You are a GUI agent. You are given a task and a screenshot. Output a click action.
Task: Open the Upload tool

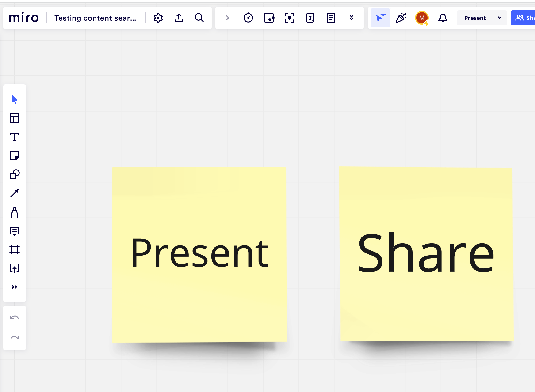click(15, 268)
